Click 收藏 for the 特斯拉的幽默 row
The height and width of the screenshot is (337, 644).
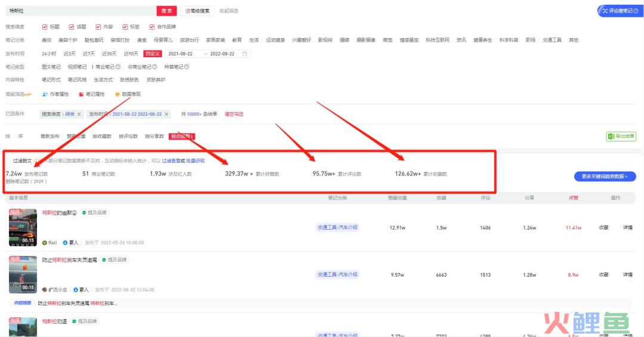coord(603,227)
